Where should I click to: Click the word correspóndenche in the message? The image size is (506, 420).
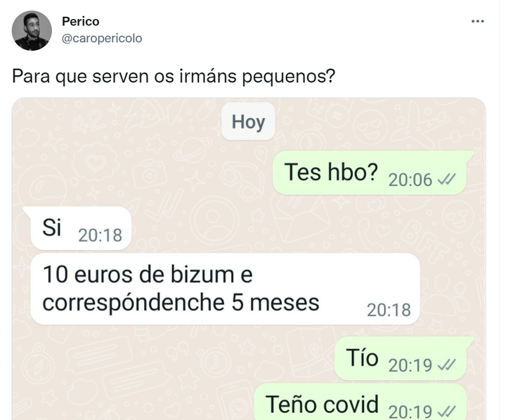(x=134, y=303)
